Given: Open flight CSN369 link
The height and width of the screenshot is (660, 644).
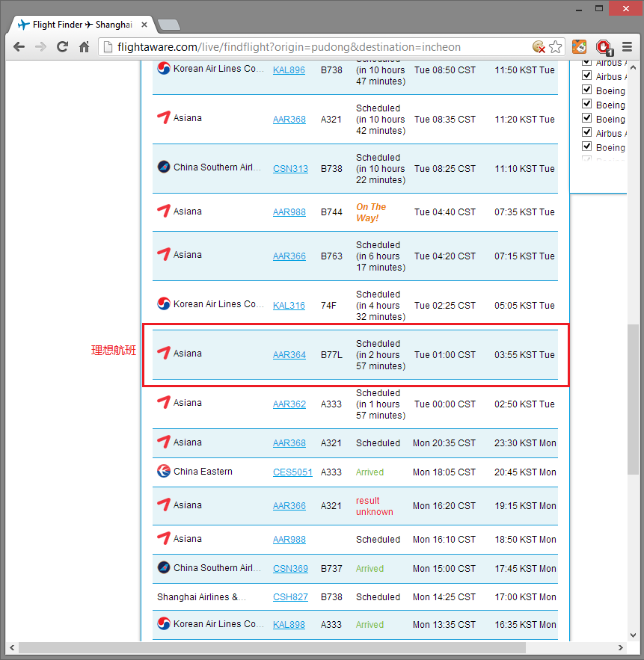Looking at the screenshot, I should (x=291, y=568).
